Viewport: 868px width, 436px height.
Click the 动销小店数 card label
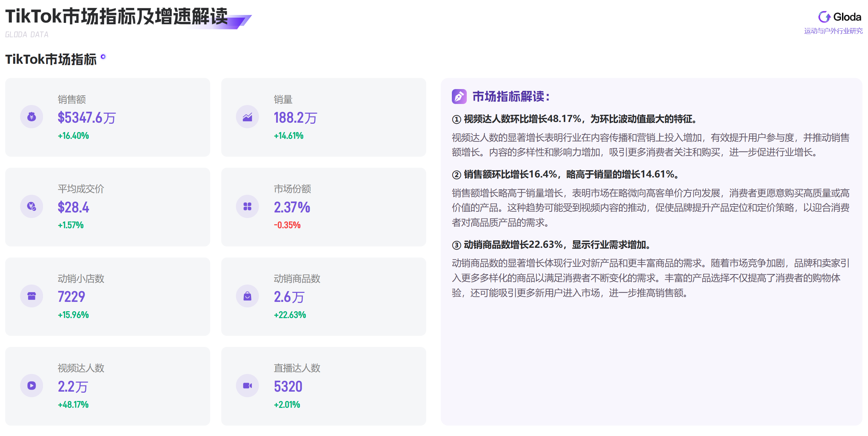click(81, 279)
